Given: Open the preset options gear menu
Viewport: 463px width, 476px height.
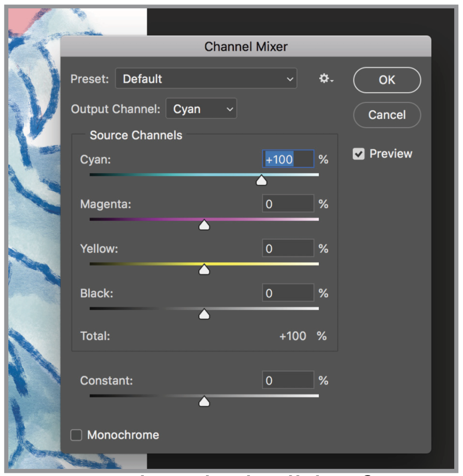Looking at the screenshot, I should 326,79.
